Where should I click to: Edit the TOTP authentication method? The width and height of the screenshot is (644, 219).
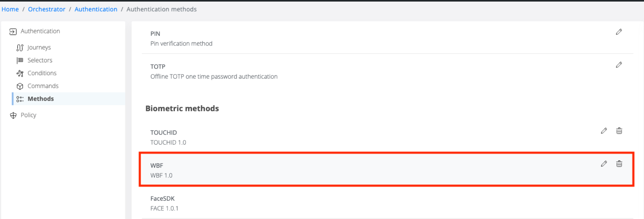(619, 65)
